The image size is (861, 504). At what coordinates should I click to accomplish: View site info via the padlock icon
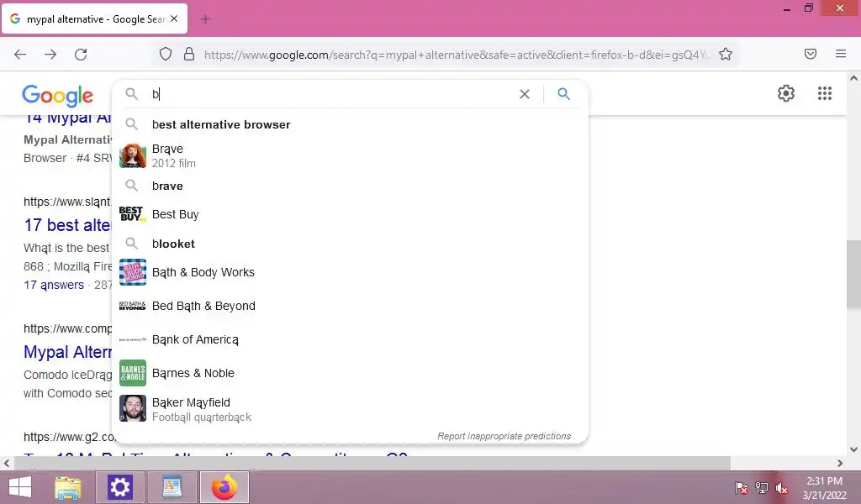pyautogui.click(x=189, y=55)
